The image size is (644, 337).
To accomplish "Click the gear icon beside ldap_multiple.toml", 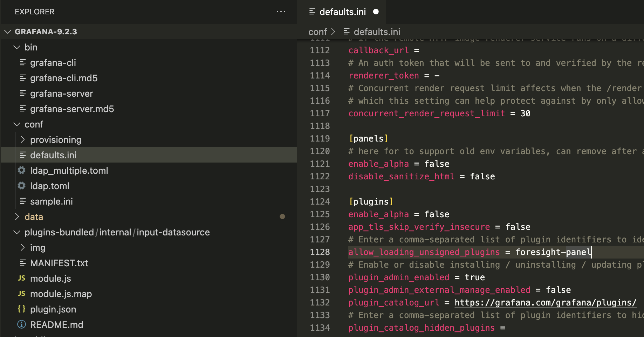I will tap(22, 170).
